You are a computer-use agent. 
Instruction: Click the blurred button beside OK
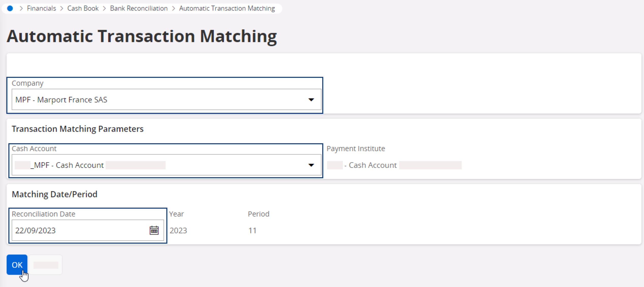[46, 265]
